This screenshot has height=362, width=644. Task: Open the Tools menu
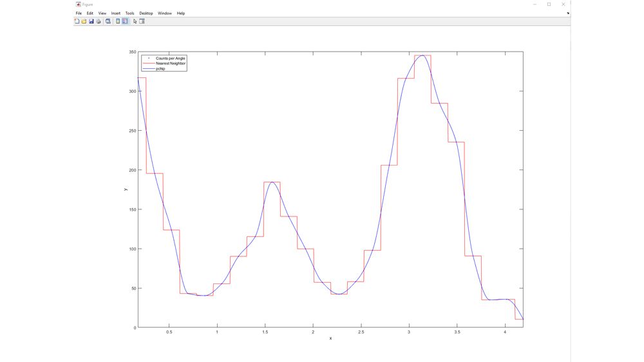(x=130, y=13)
